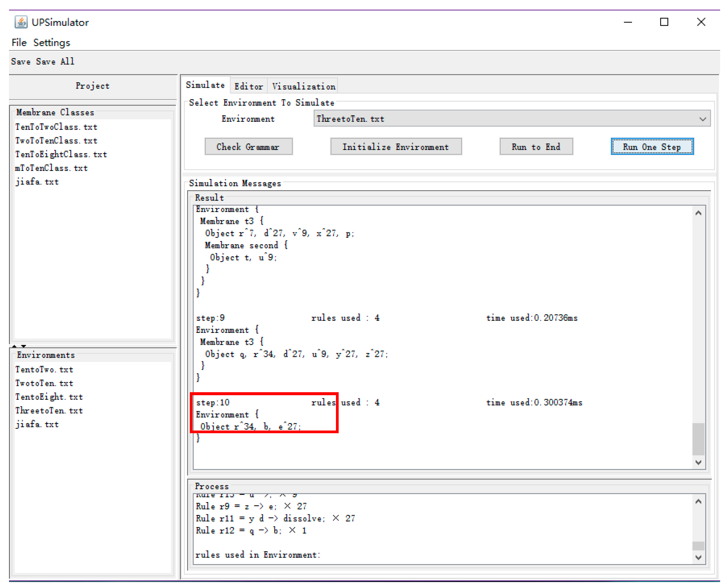Open the File menu

[19, 43]
